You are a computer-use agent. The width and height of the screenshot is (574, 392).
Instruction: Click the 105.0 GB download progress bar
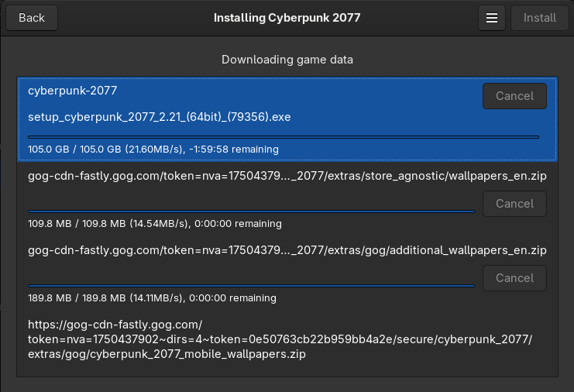tap(284, 137)
